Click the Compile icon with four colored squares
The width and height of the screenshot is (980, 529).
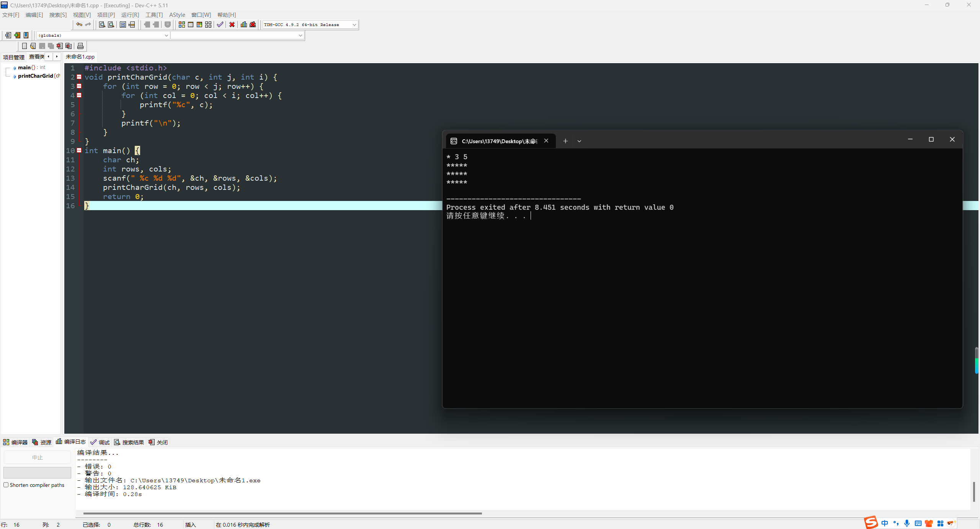point(182,24)
